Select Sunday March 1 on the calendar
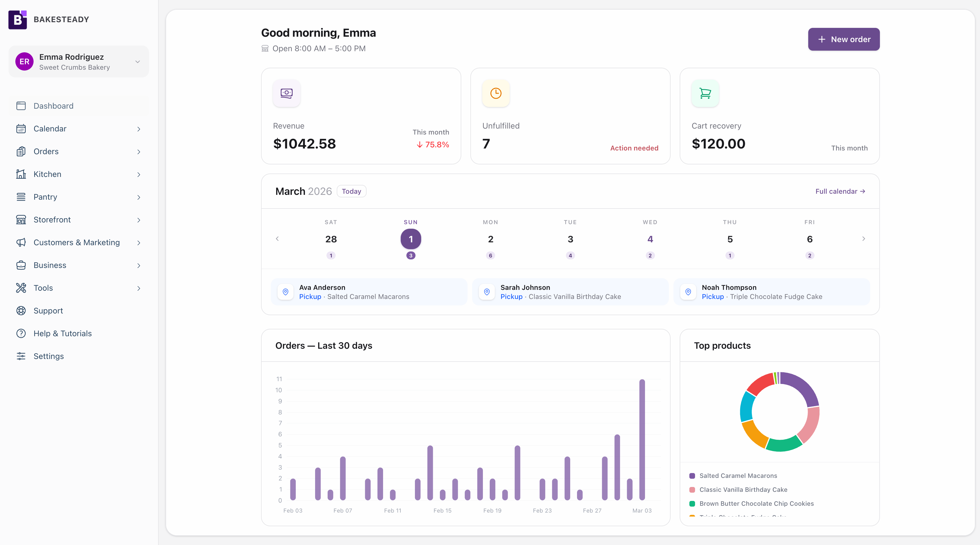This screenshot has width=980, height=545. 410,239
